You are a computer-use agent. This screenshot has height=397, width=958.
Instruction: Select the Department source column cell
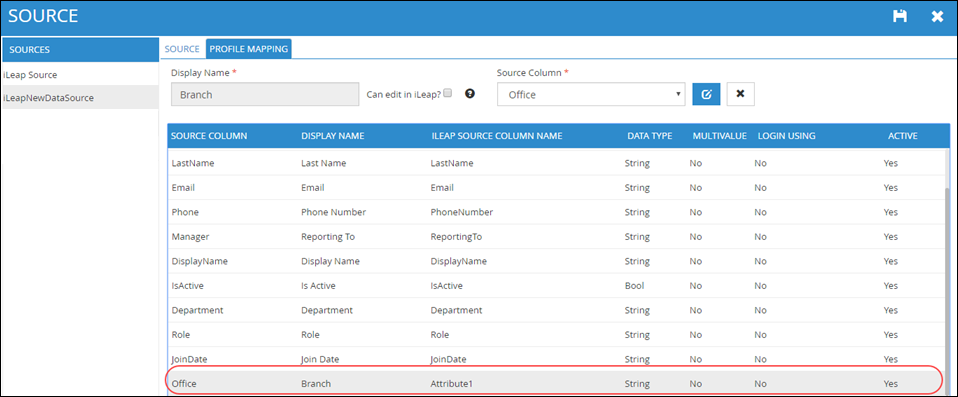pyautogui.click(x=197, y=310)
